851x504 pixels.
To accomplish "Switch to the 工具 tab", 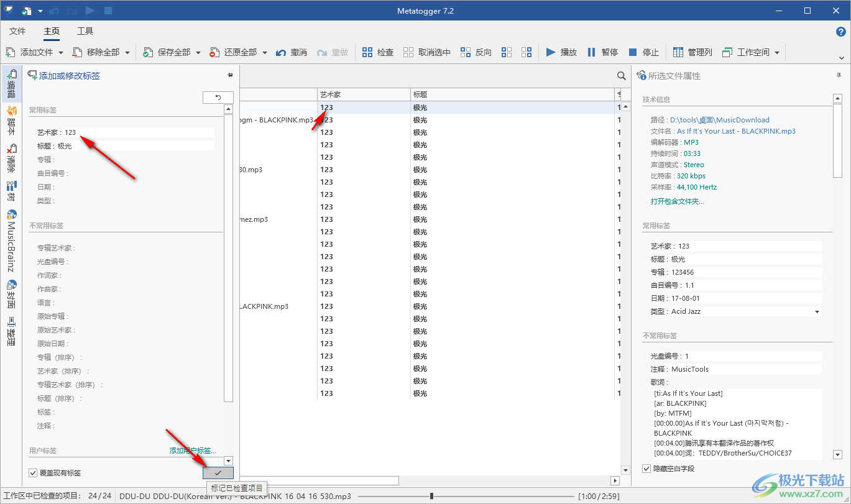I will pyautogui.click(x=85, y=31).
